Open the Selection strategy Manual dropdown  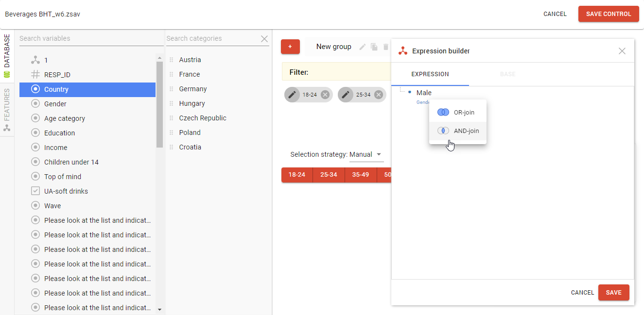point(366,154)
